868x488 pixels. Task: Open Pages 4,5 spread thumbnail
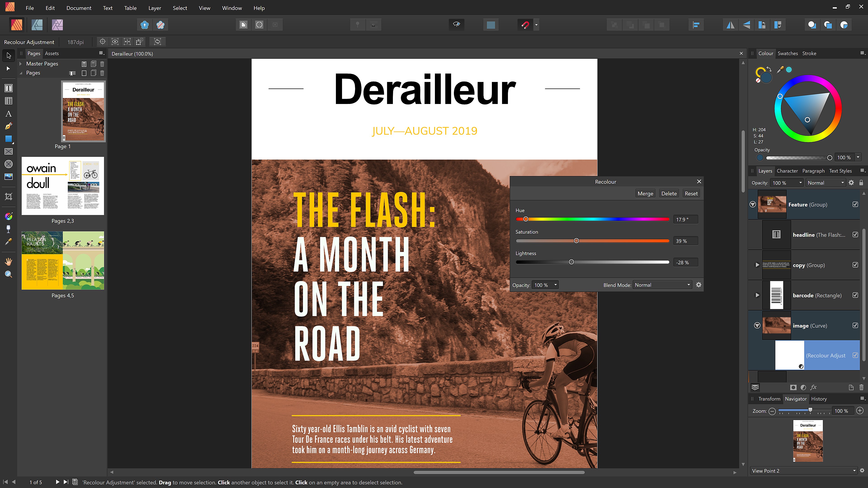click(63, 260)
